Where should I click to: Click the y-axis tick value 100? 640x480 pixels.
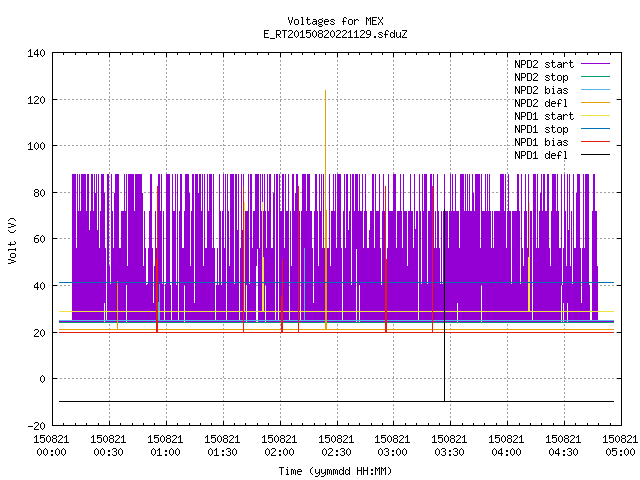tap(36, 146)
